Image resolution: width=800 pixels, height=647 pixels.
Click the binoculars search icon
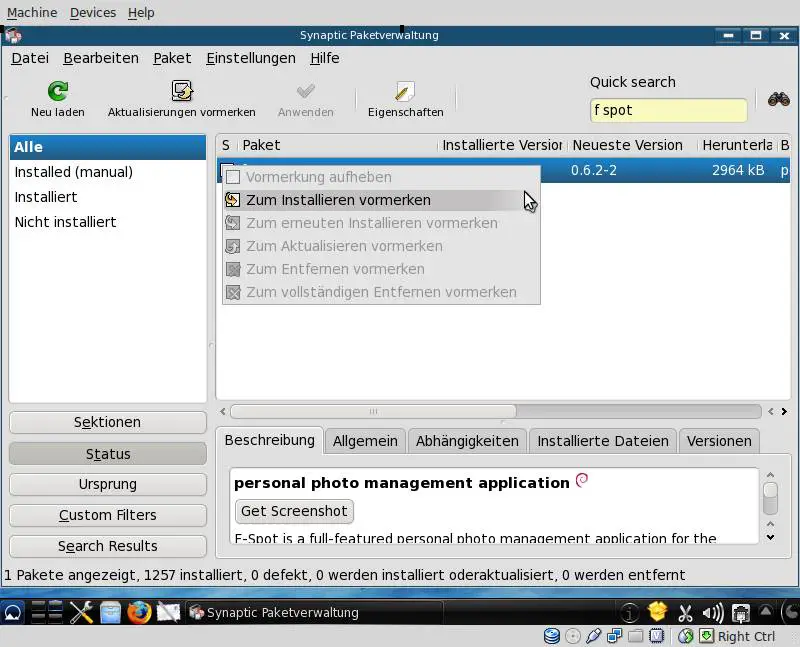779,99
